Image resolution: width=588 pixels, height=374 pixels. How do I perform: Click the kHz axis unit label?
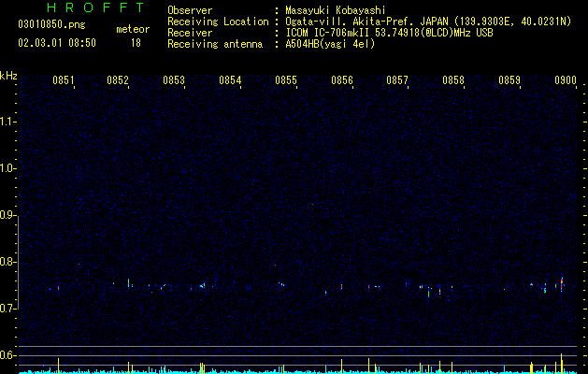(8, 76)
